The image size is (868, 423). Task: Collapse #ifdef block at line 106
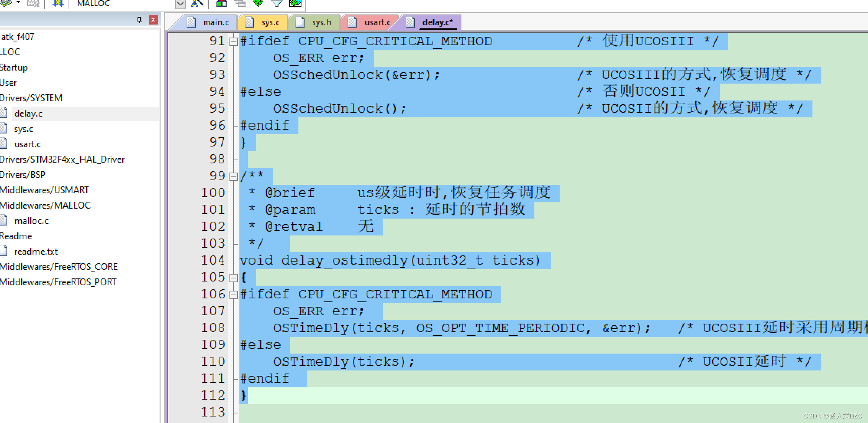pos(233,295)
